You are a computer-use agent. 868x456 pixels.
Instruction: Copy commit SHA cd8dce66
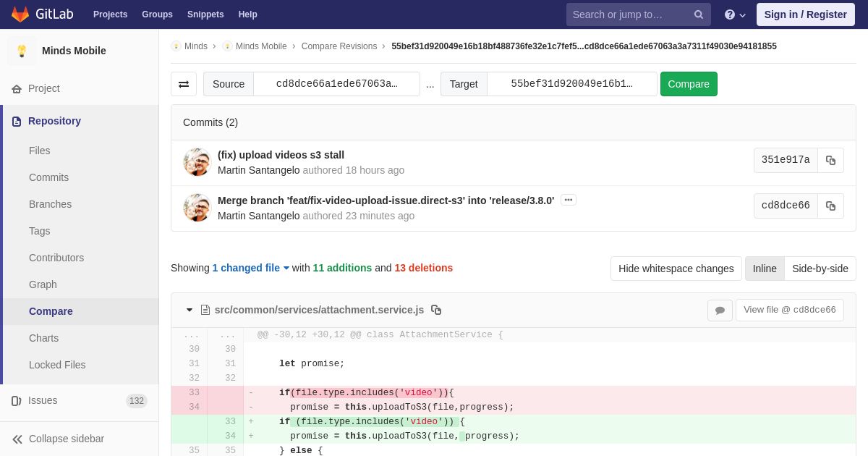click(830, 206)
